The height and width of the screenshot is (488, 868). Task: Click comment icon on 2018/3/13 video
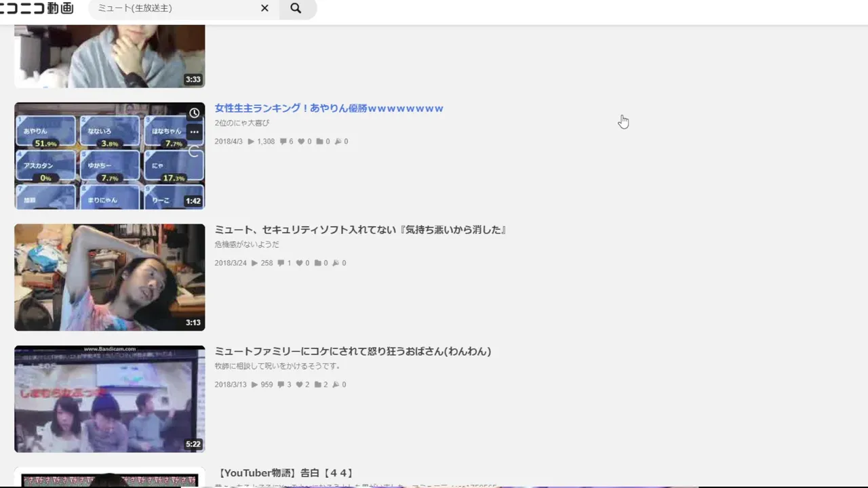pyautogui.click(x=281, y=384)
